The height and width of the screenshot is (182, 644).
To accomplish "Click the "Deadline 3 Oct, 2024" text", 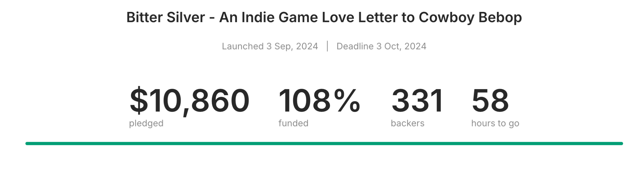I will [x=381, y=46].
